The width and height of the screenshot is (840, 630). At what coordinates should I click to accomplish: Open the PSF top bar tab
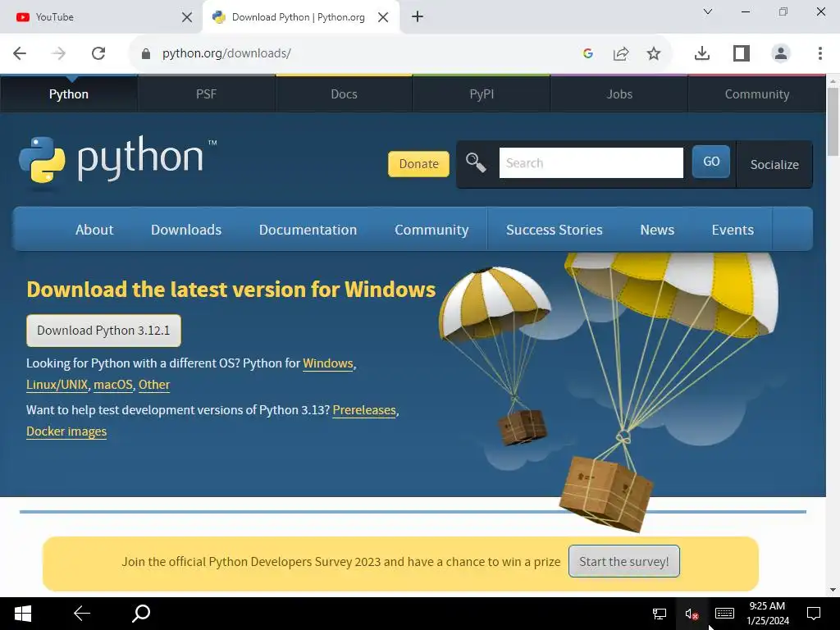pyautogui.click(x=206, y=94)
